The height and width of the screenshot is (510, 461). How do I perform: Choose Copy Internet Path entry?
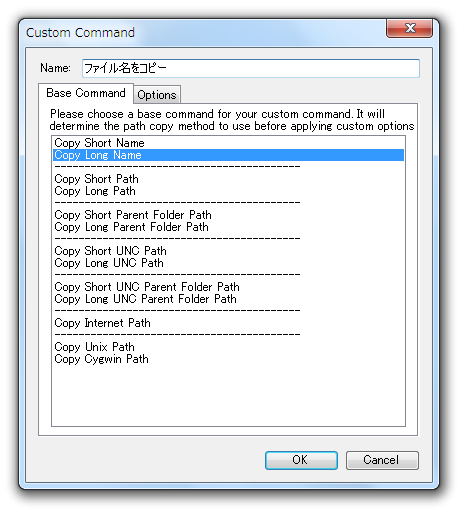click(228, 323)
